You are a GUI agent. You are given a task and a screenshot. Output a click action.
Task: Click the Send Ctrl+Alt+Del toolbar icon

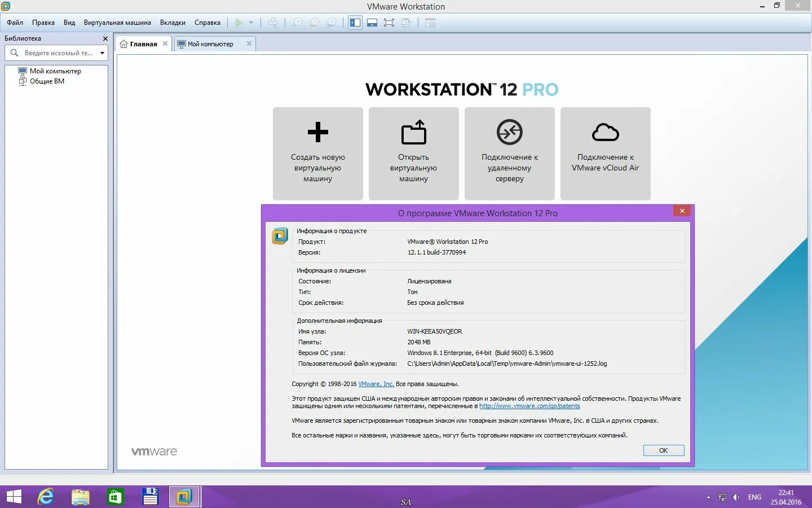tap(273, 23)
